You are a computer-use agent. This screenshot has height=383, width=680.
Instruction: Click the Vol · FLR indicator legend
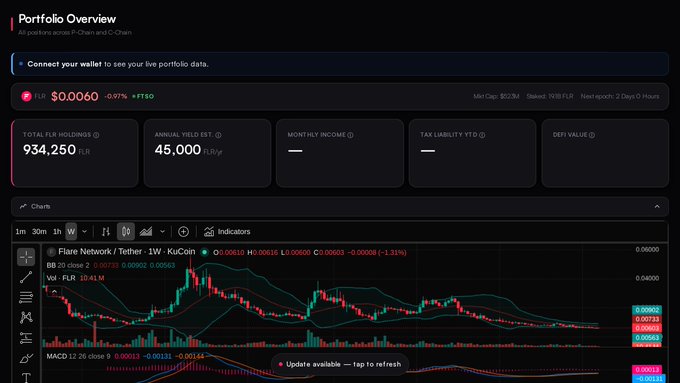click(61, 278)
